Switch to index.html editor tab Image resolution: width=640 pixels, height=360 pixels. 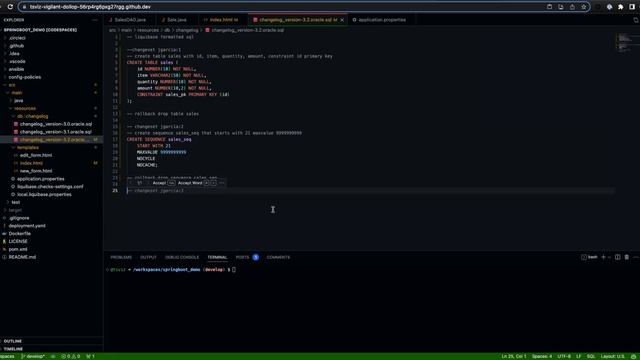point(221,20)
